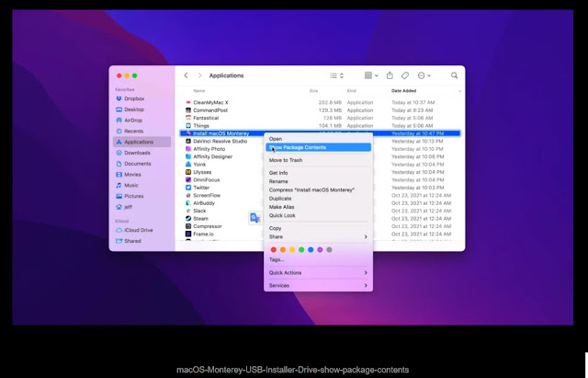The width and height of the screenshot is (588, 378).
Task: Select the Things app row
Action: tap(320, 126)
